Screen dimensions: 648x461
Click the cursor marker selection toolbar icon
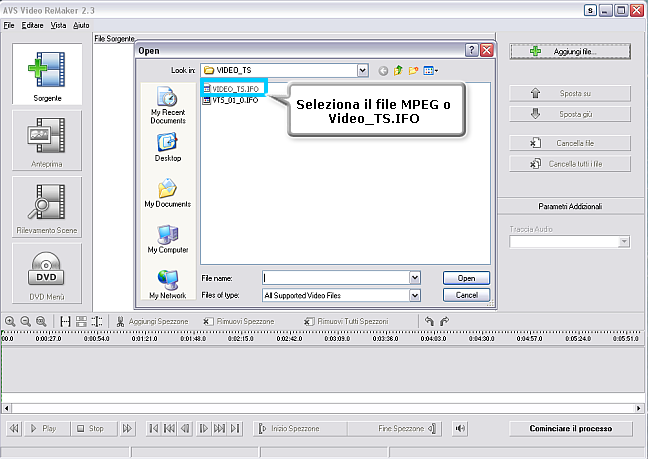point(97,321)
